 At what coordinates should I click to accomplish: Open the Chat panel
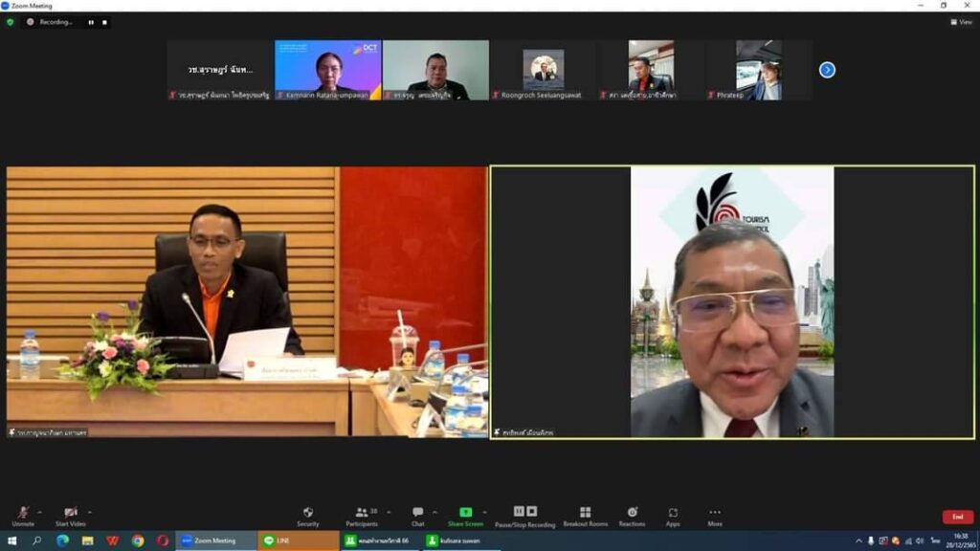[x=417, y=514]
